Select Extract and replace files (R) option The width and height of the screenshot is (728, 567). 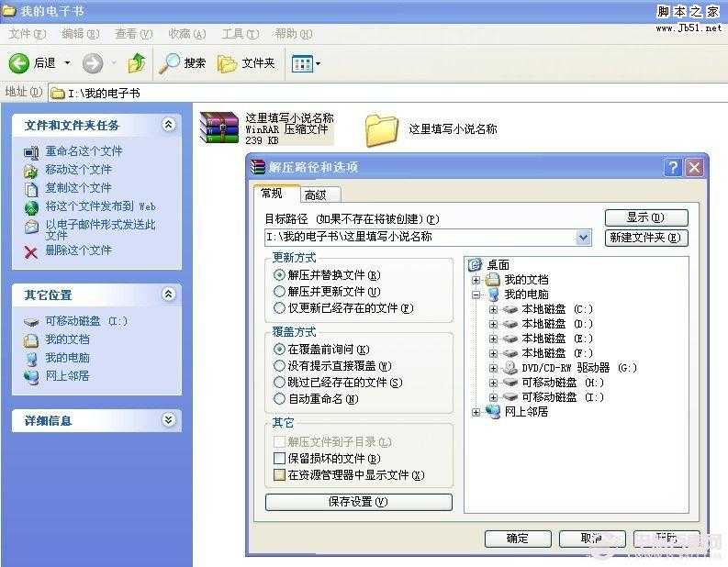279,275
